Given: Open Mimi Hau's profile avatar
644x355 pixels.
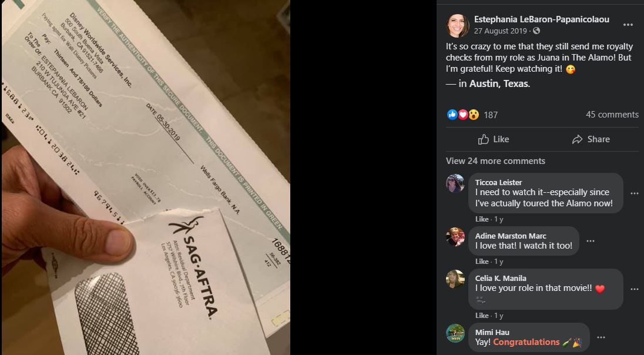Looking at the screenshot, I should (x=455, y=333).
